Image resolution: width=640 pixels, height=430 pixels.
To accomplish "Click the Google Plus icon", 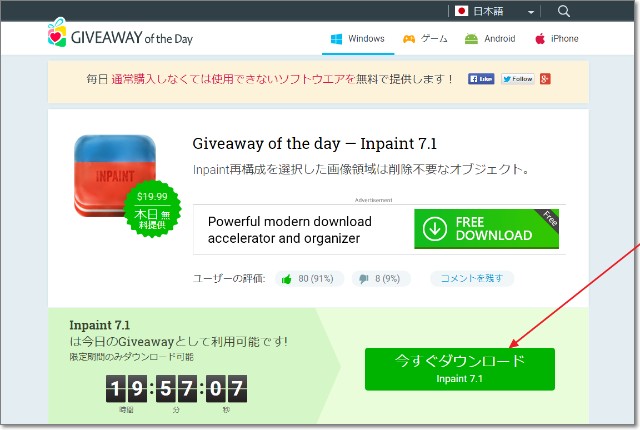I will coord(545,79).
